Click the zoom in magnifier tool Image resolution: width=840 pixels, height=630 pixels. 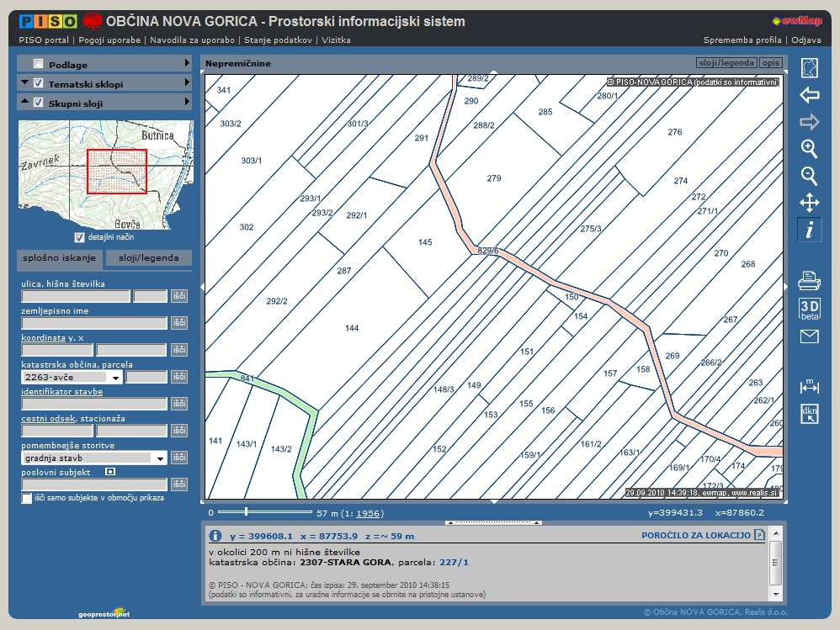pos(809,149)
